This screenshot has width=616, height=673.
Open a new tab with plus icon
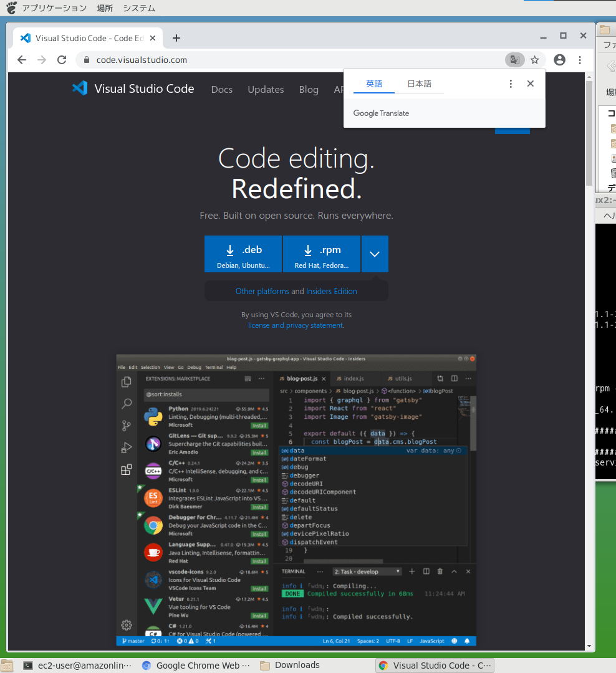(176, 38)
